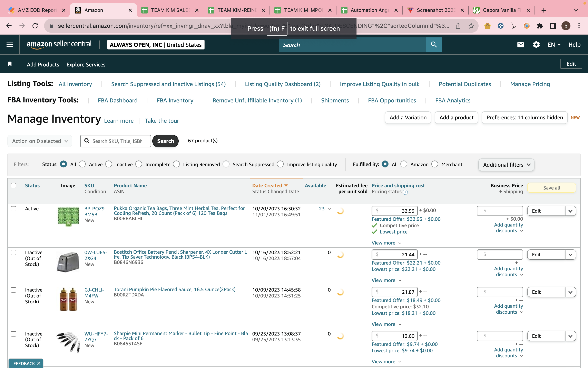Image resolution: width=588 pixels, height=368 pixels.
Task: Close the AMZ EOD Report tab
Action: pyautogui.click(x=64, y=10)
